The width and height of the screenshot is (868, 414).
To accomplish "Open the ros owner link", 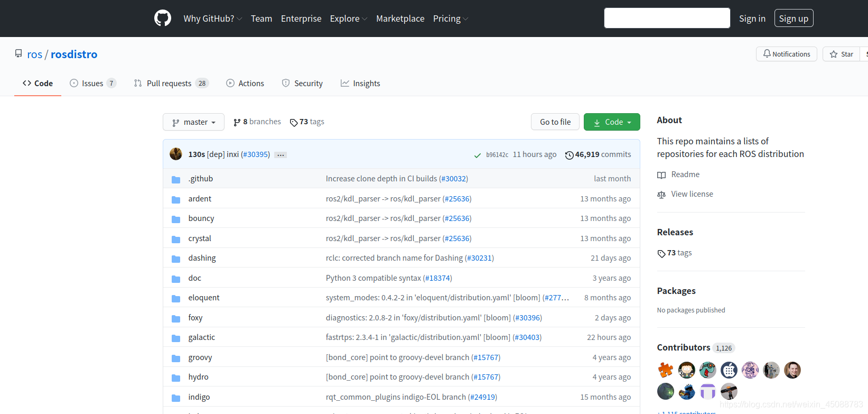I will [35, 54].
